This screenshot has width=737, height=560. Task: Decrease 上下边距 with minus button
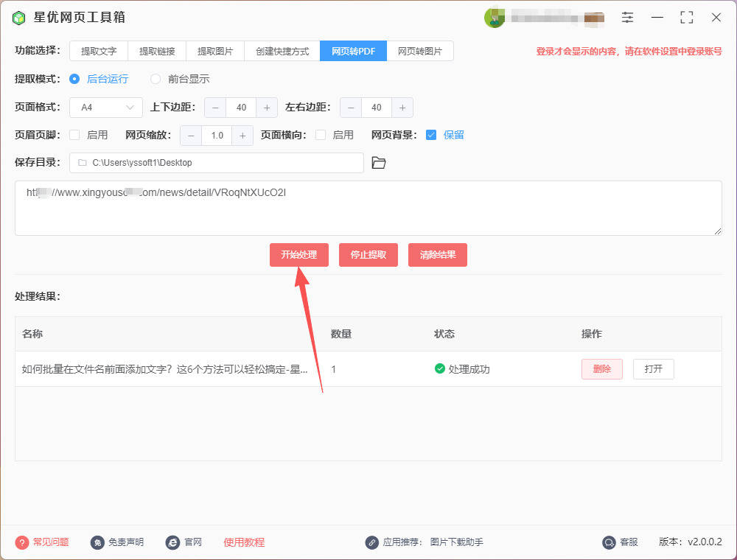pyautogui.click(x=215, y=108)
